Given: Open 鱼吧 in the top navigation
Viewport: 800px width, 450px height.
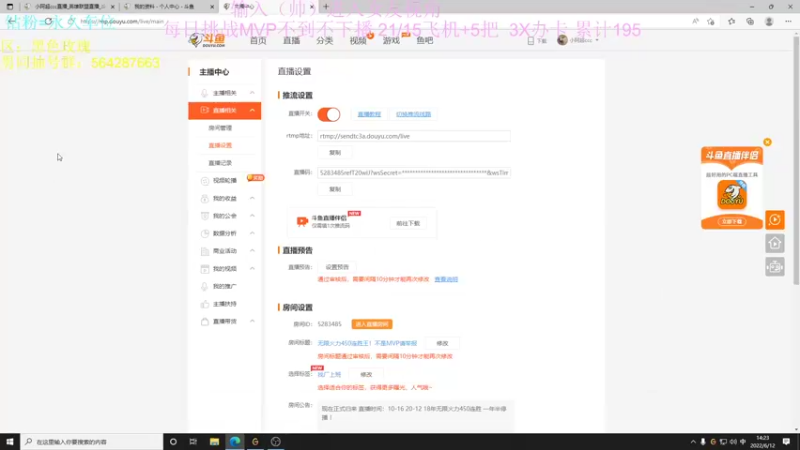Looking at the screenshot, I should (x=424, y=40).
